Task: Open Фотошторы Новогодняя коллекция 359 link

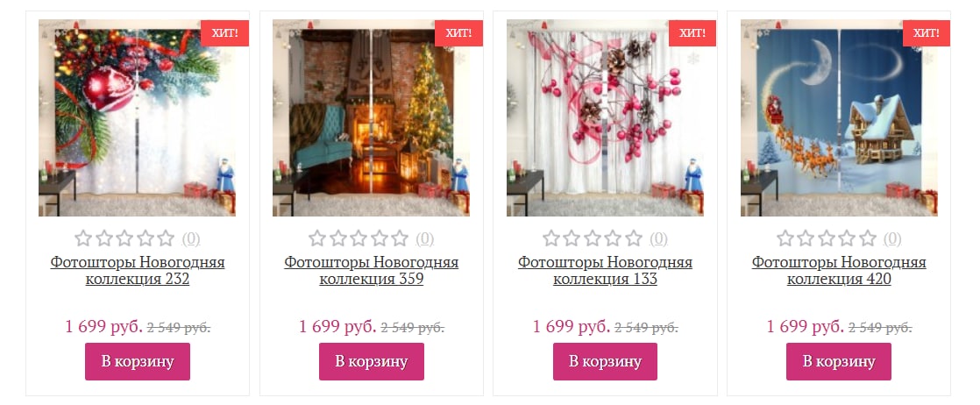Action: [x=372, y=271]
